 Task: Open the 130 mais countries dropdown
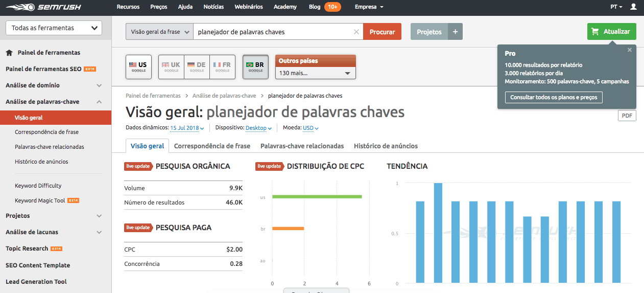tap(316, 73)
